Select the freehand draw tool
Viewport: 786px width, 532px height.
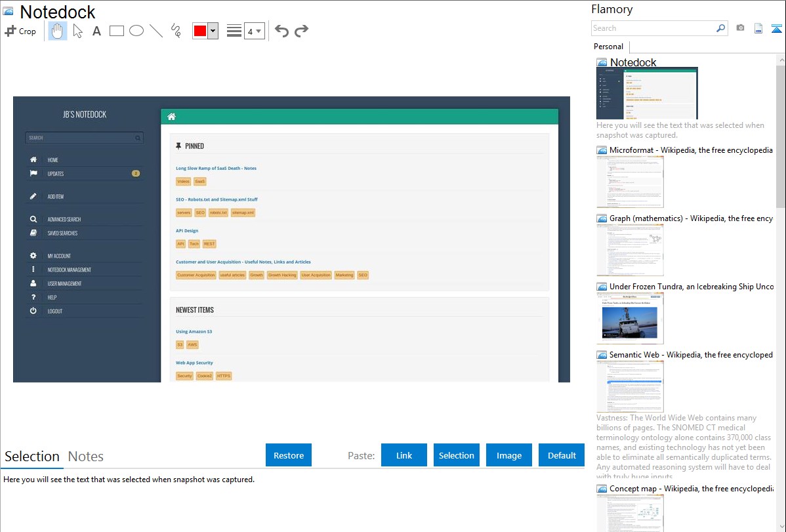pos(176,31)
